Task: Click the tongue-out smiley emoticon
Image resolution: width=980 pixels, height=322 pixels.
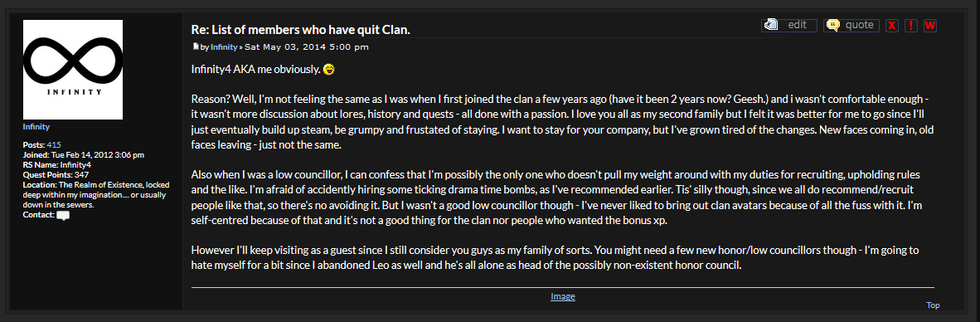Action: point(329,70)
